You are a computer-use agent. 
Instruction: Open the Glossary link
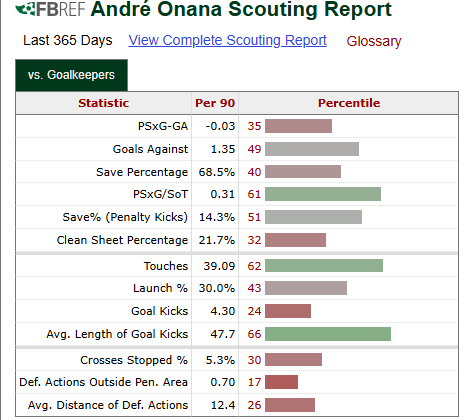pos(374,41)
